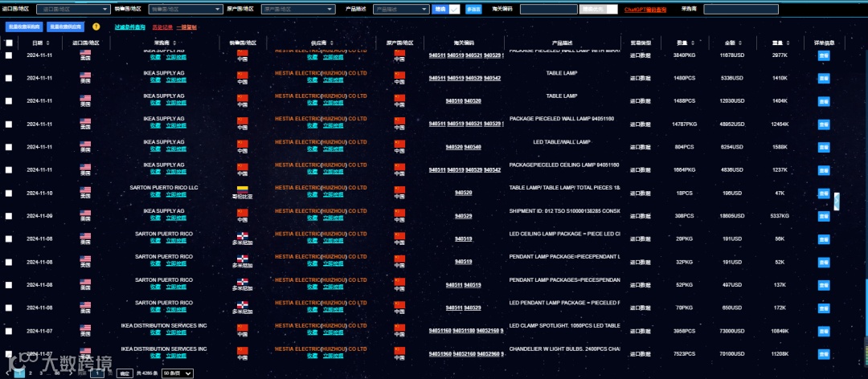Click the 多语言 button
The image size is (868, 379).
[x=473, y=10]
